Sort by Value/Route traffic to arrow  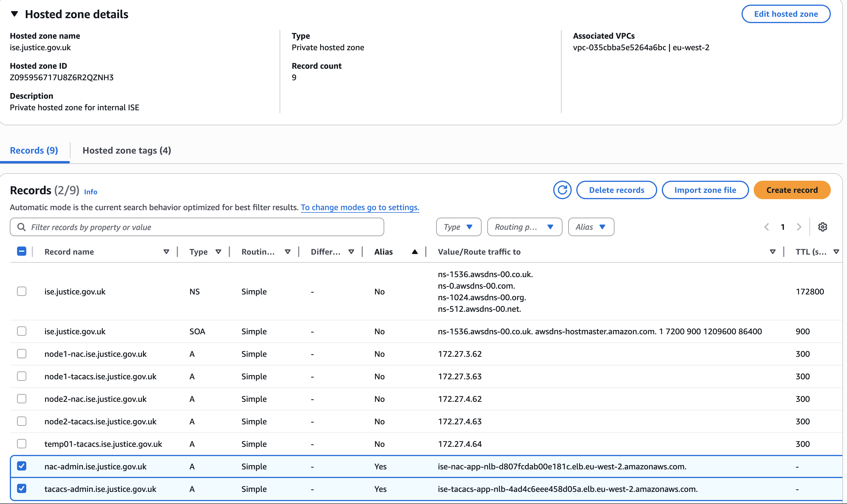pos(772,252)
